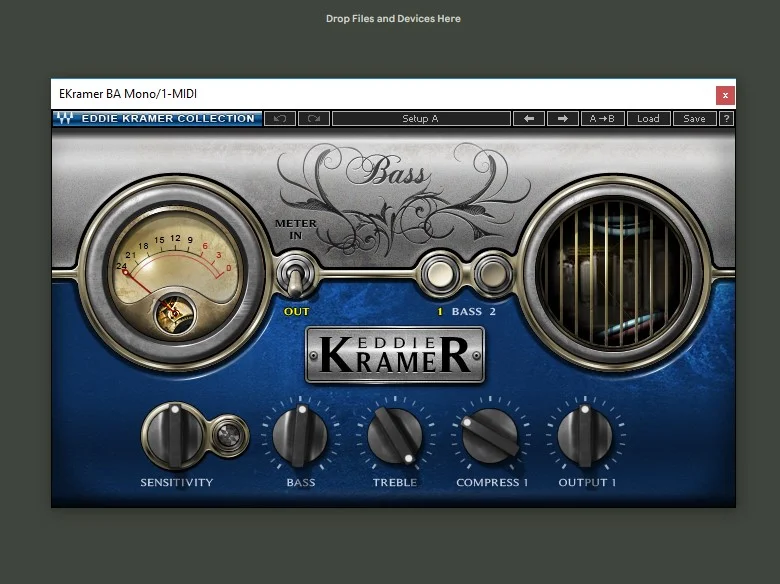
Task: Go to next preset with right arrow
Action: pos(563,119)
